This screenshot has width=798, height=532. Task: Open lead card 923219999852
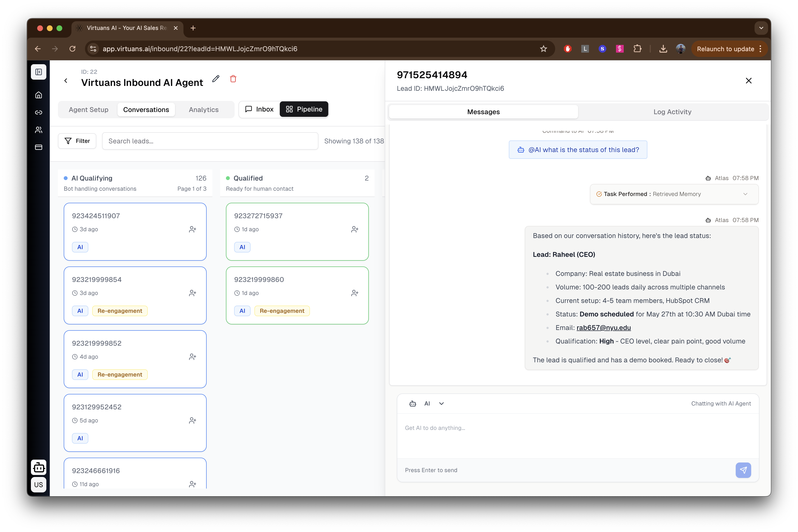pos(135,359)
